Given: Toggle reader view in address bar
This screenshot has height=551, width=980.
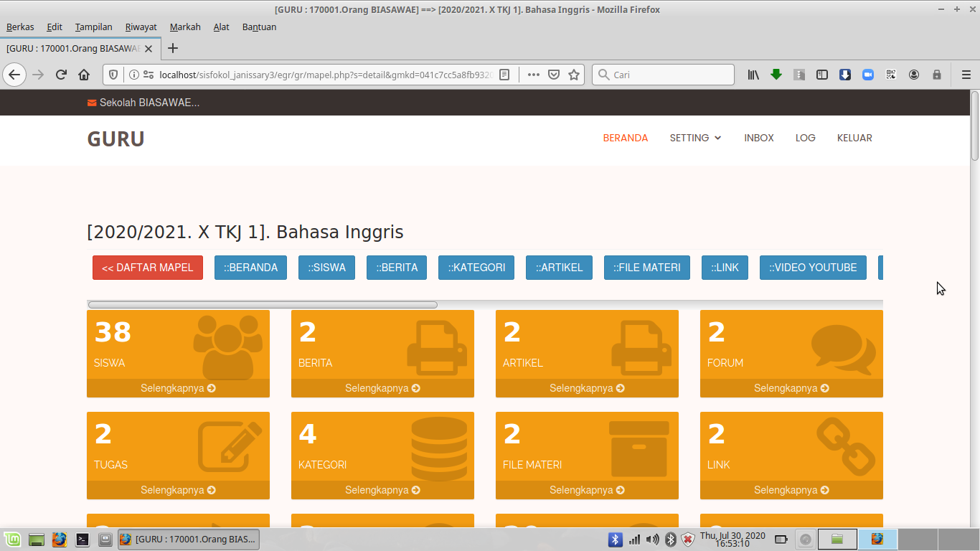Looking at the screenshot, I should click(x=504, y=75).
